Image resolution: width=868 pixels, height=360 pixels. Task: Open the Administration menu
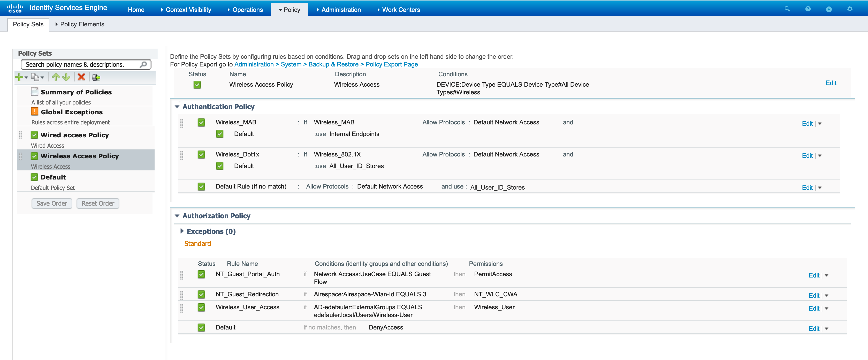pos(338,10)
